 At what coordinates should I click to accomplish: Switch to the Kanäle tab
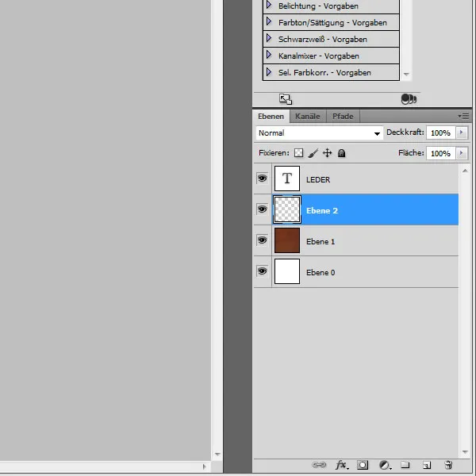point(308,116)
